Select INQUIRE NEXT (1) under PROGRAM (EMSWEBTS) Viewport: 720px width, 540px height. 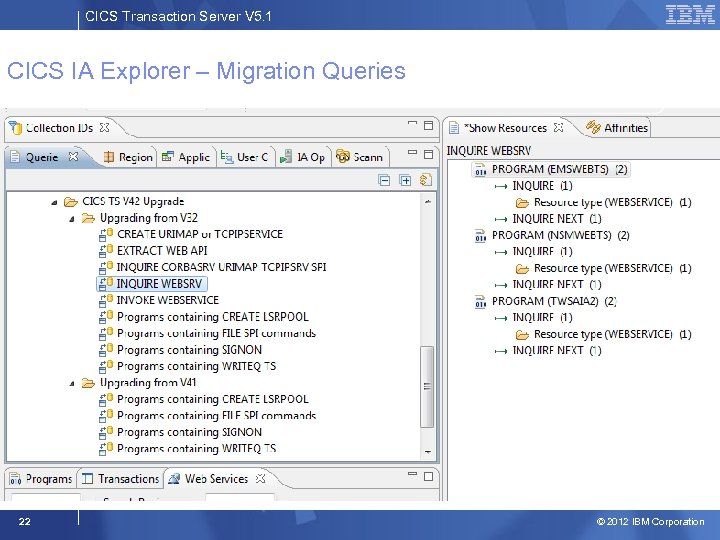(x=557, y=219)
